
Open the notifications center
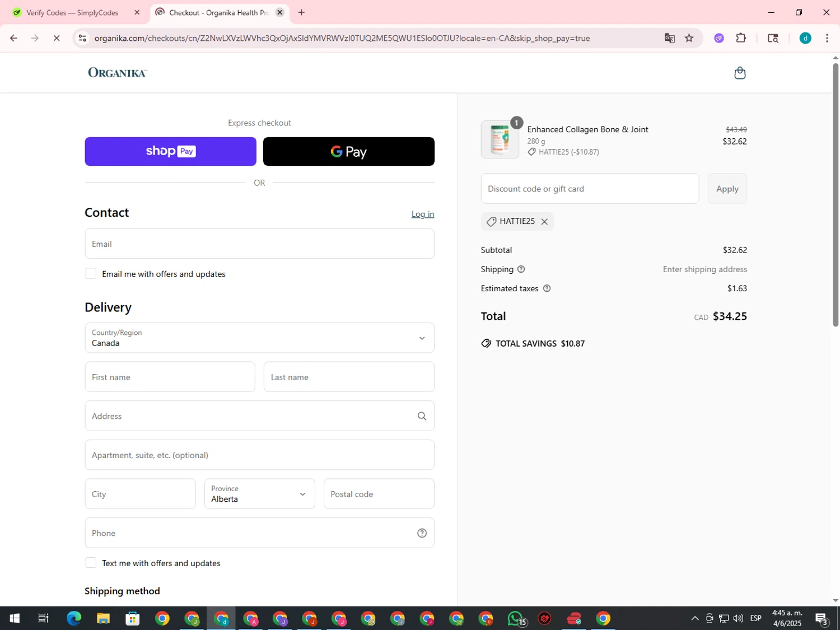822,619
